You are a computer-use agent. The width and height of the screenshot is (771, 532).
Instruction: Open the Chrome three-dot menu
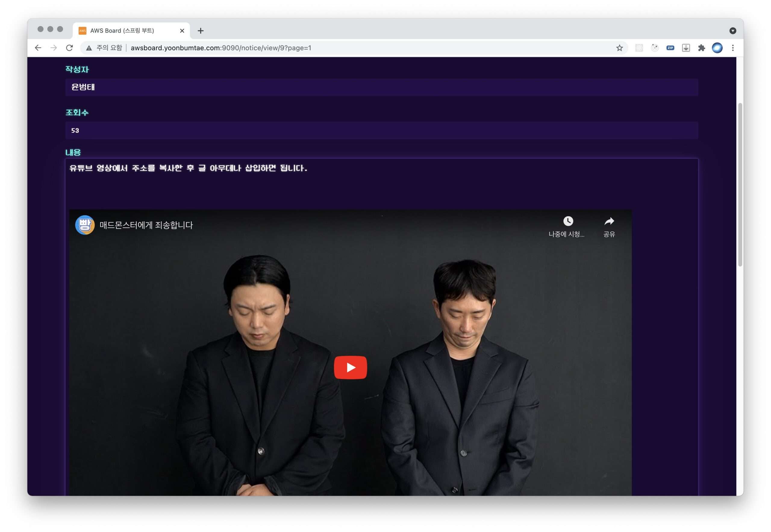point(733,48)
